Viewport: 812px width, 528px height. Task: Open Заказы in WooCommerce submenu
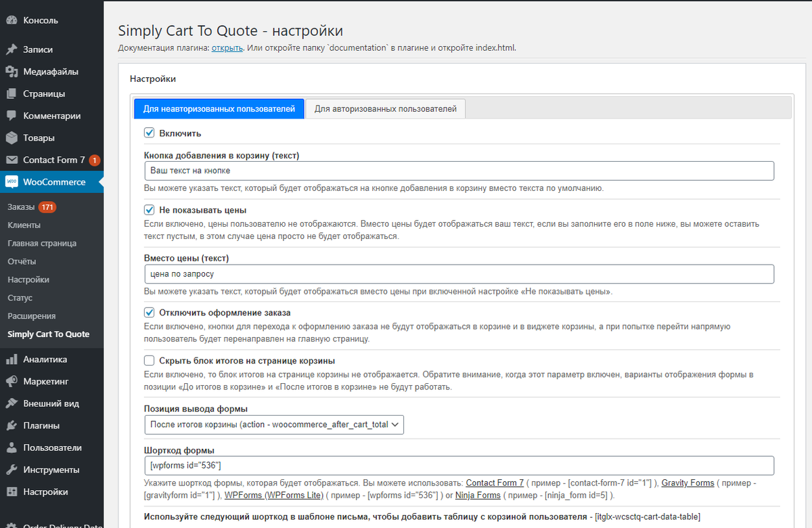[x=20, y=206]
